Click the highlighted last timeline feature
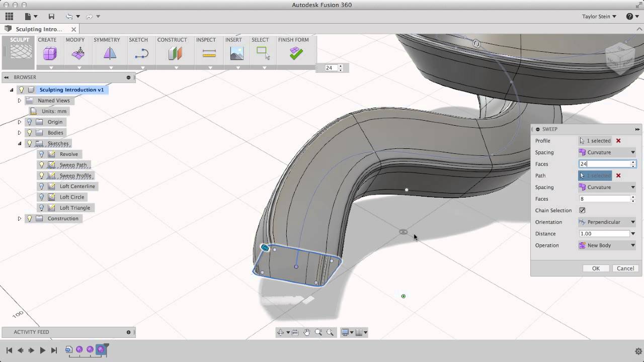Image resolution: width=644 pixels, height=362 pixels. pyautogui.click(x=101, y=349)
